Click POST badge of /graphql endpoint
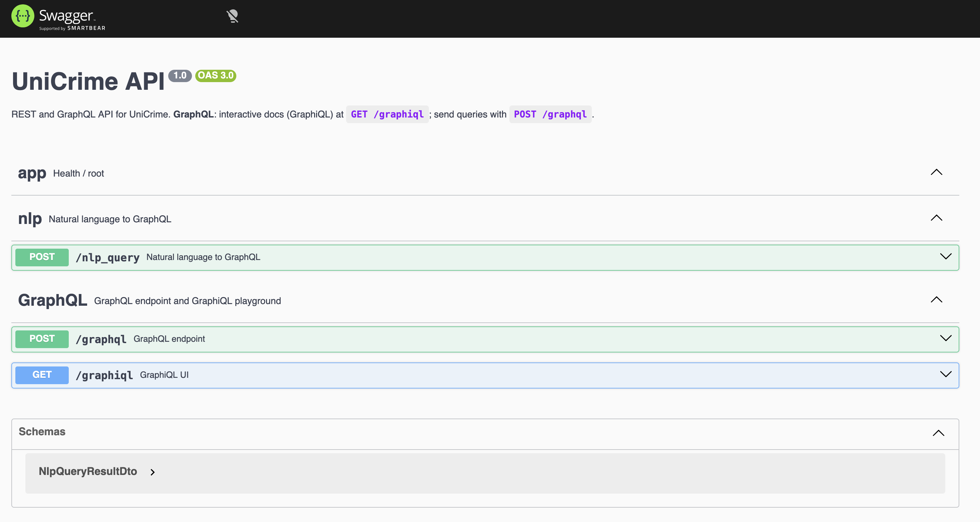Image resolution: width=980 pixels, height=522 pixels. (x=42, y=339)
